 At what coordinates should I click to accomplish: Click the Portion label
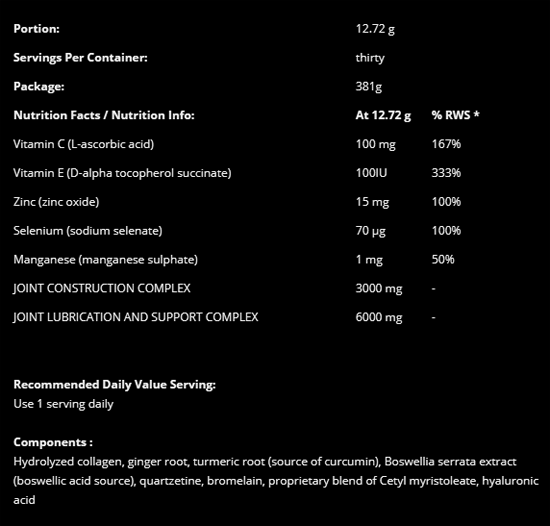[x=36, y=29]
